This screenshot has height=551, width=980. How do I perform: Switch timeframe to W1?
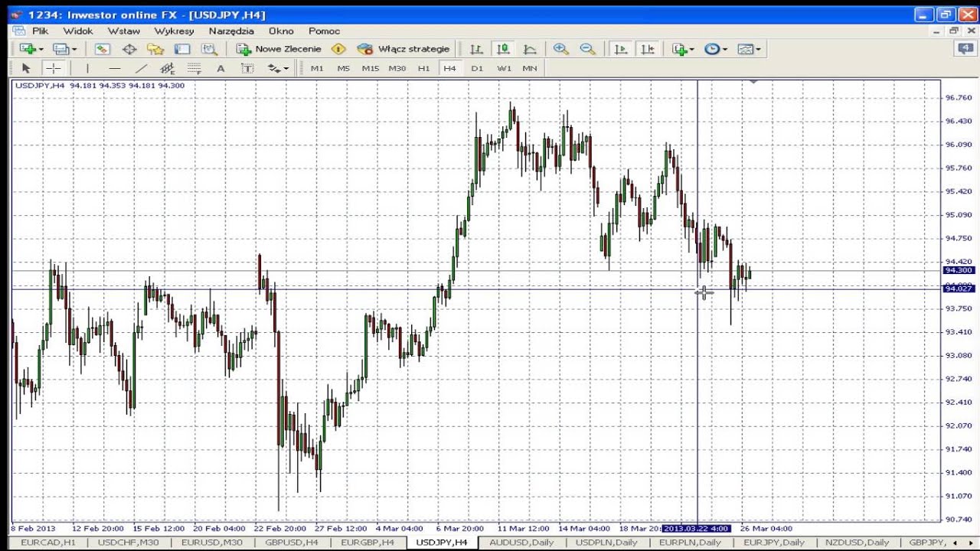(x=504, y=68)
